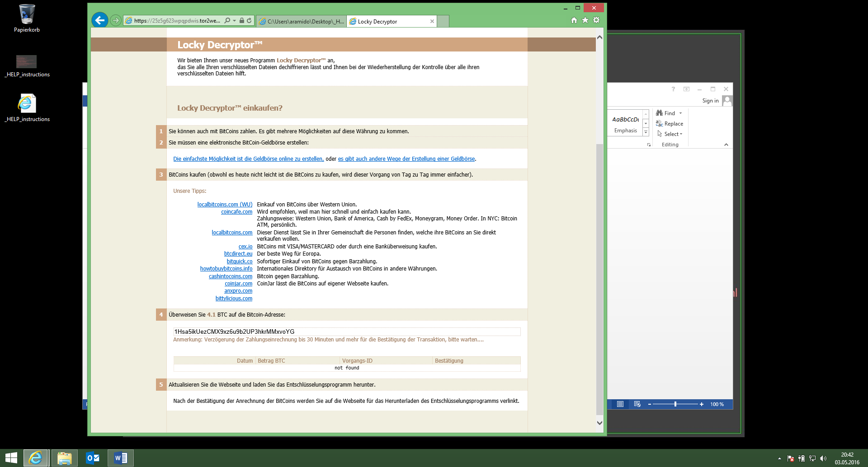Expand the Word styles gallery More button
This screenshot has height=467, width=868.
click(646, 132)
